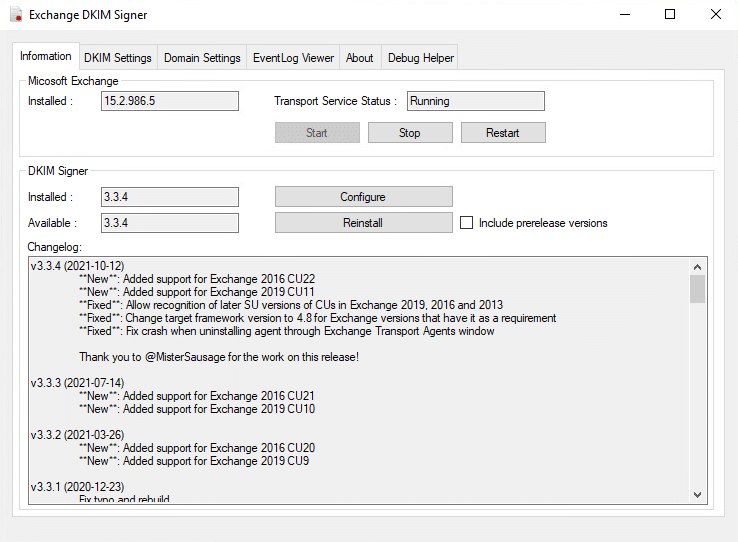Click the Transport Service Status field
Screen dimensions: 738x542
point(476,101)
